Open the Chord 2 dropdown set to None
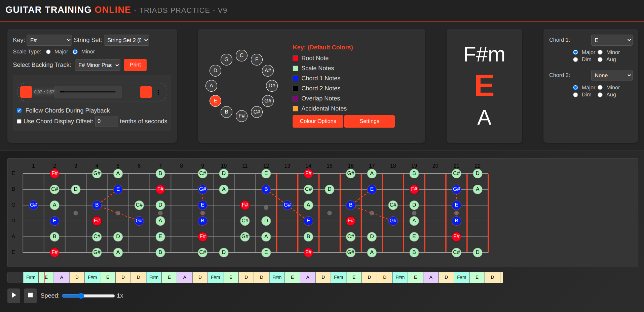This screenshot has width=644, height=312. pos(611,76)
